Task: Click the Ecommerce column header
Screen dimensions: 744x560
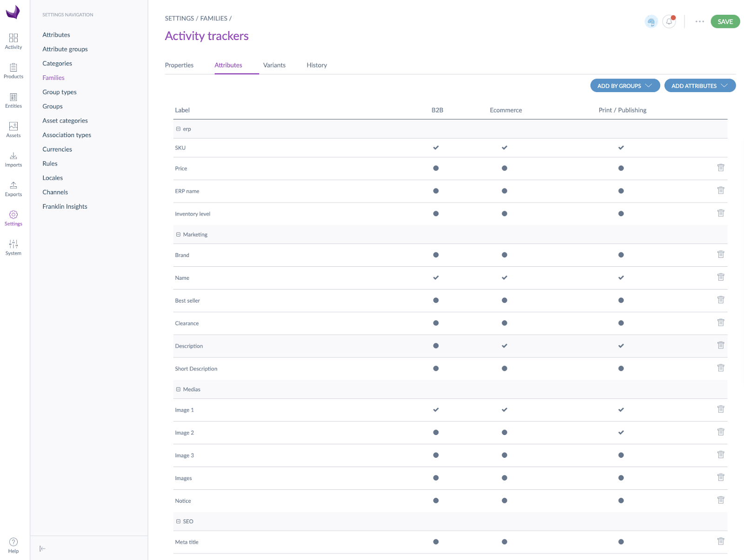Action: click(506, 110)
